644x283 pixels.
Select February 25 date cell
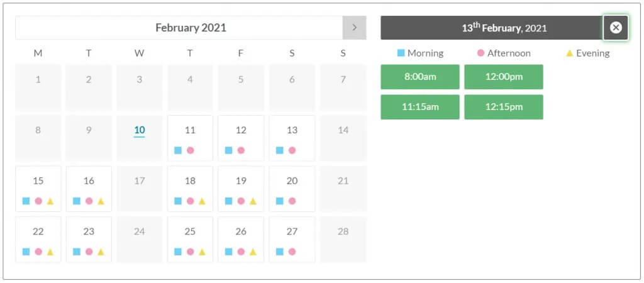[x=190, y=232]
